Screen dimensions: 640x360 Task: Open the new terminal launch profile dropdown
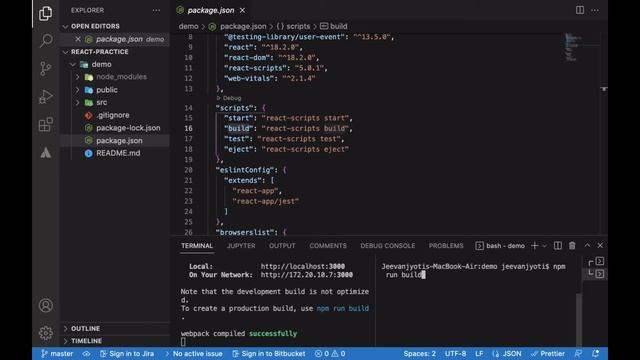(544, 246)
